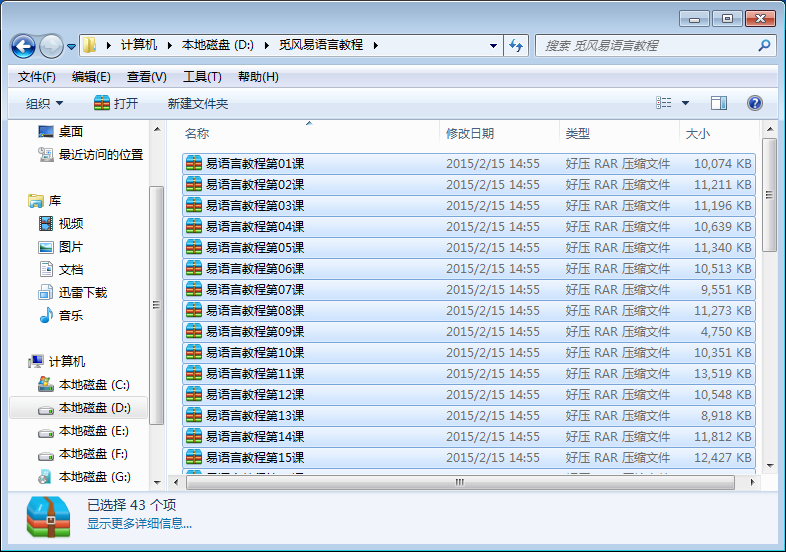Image resolution: width=786 pixels, height=552 pixels.
Task: Click 显示更多详细信息 link
Action: pyautogui.click(x=139, y=523)
